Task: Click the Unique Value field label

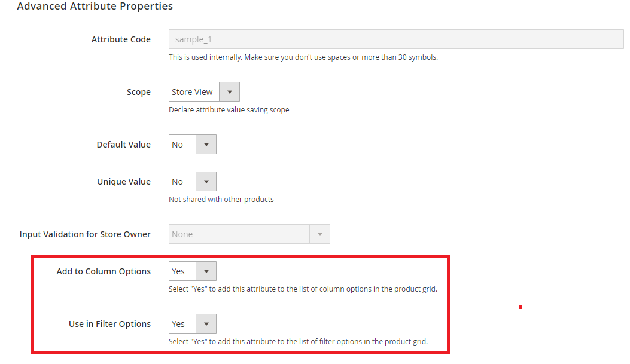Action: (124, 182)
